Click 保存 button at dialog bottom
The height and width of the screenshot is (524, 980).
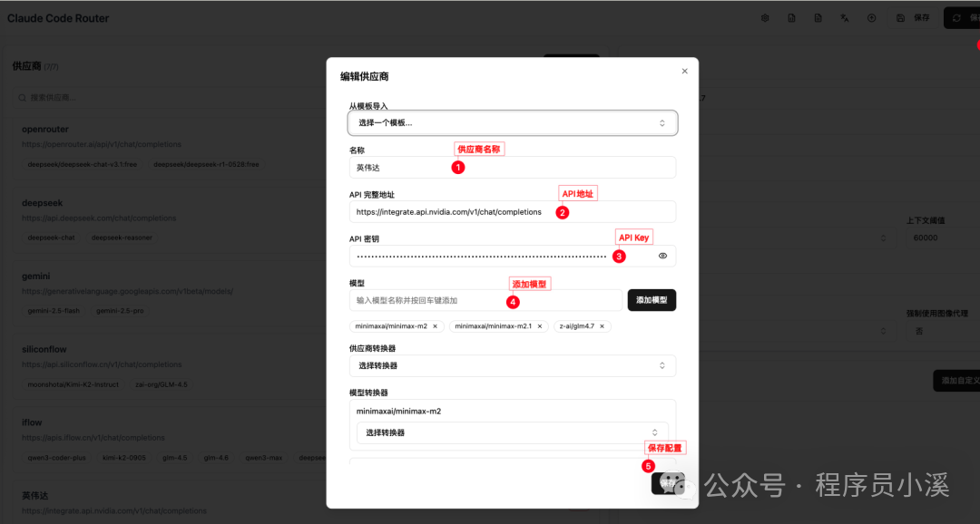(x=668, y=483)
